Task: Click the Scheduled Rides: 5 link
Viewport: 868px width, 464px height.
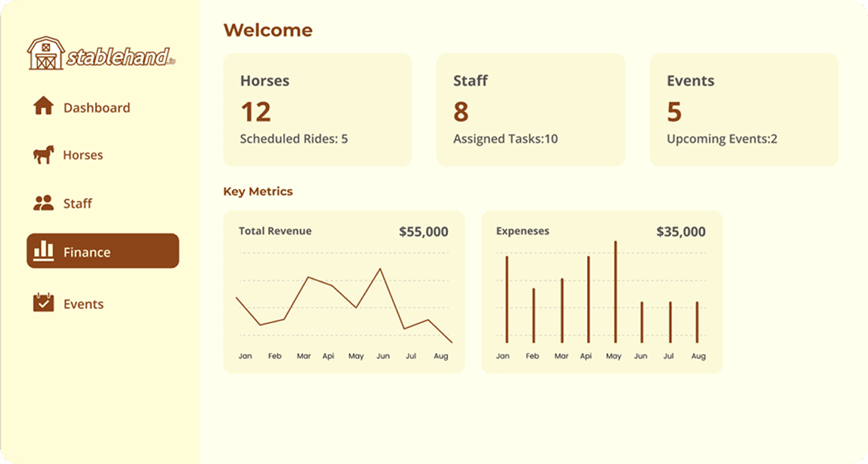Action: [x=293, y=139]
